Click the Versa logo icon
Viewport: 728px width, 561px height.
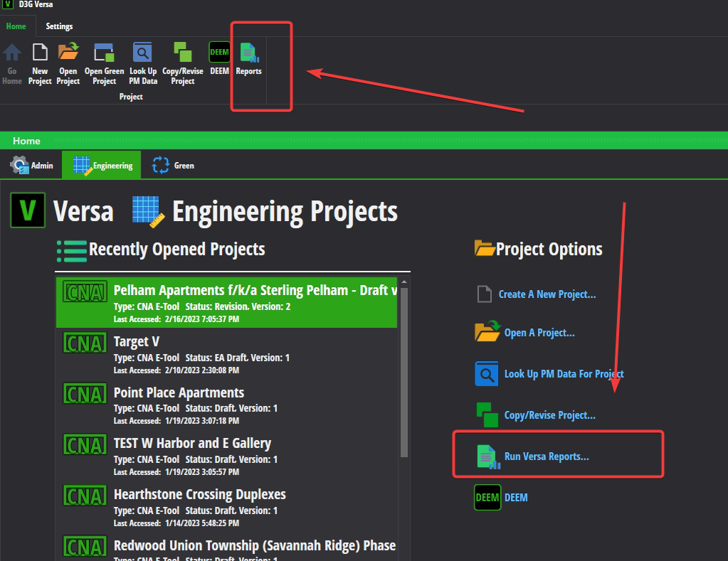click(26, 210)
